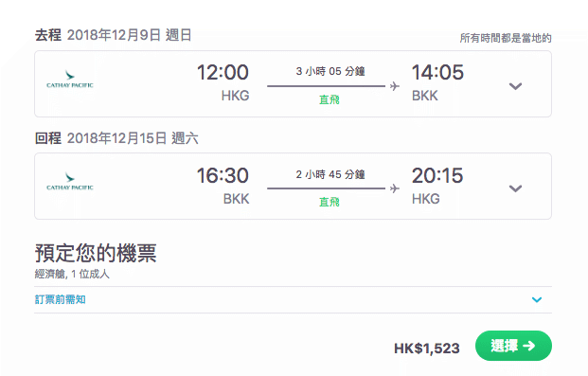Click the return Cathay Pacific logo

tap(70, 182)
